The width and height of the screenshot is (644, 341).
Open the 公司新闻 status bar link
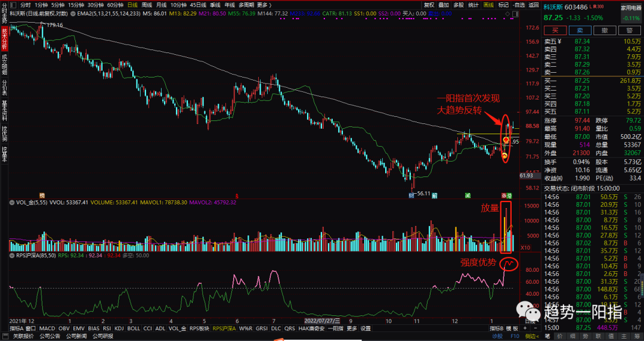coord(76,336)
